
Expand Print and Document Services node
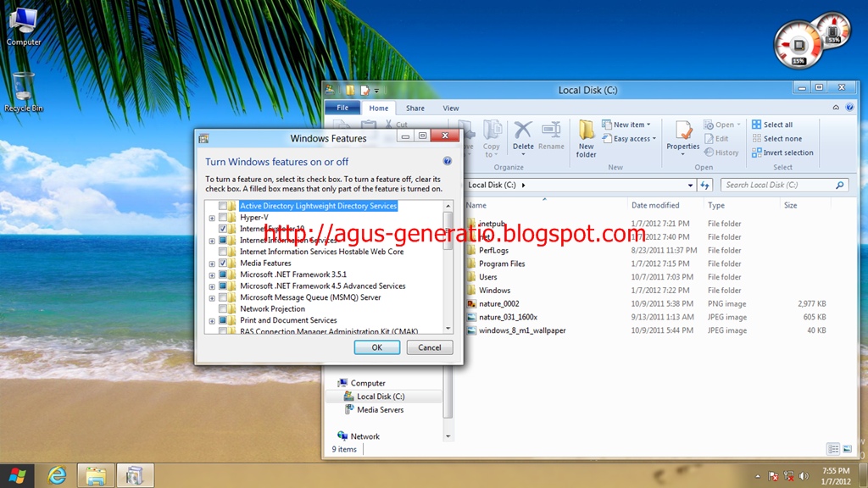[x=212, y=321]
